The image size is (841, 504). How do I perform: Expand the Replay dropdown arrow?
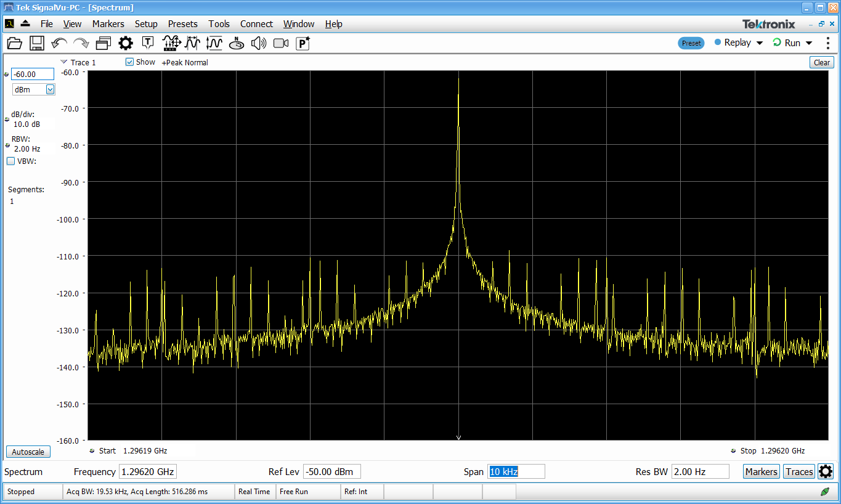point(760,43)
